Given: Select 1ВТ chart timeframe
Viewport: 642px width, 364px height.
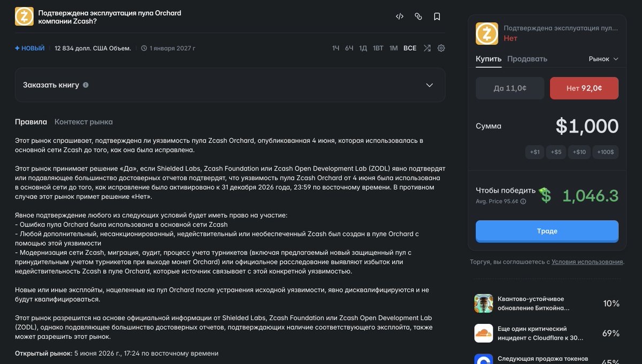Looking at the screenshot, I should pyautogui.click(x=378, y=48).
